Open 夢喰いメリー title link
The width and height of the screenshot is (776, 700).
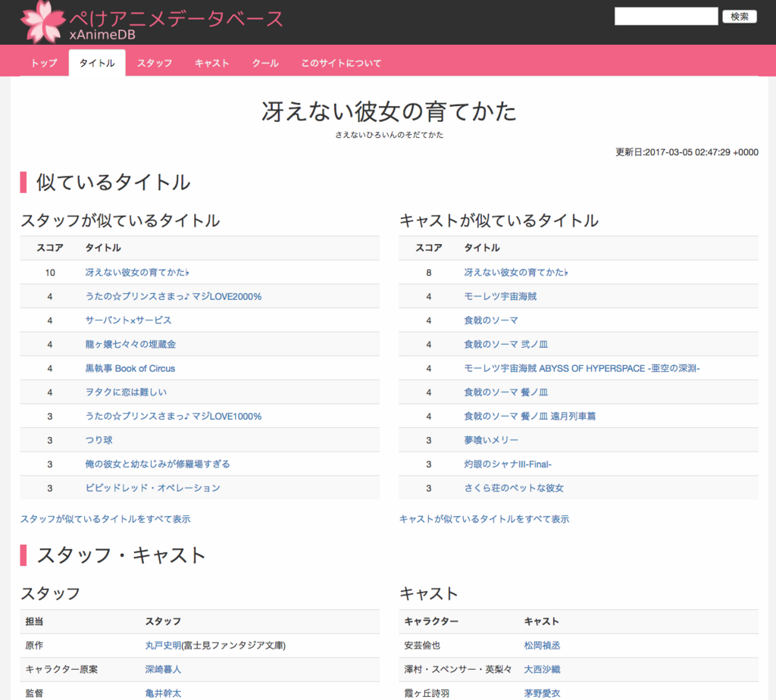pos(491,440)
